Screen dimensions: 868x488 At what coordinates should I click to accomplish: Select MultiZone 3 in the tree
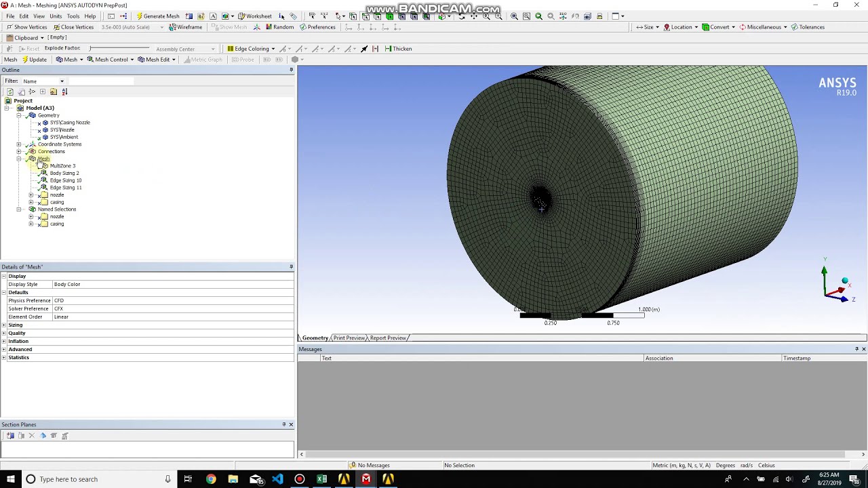62,166
